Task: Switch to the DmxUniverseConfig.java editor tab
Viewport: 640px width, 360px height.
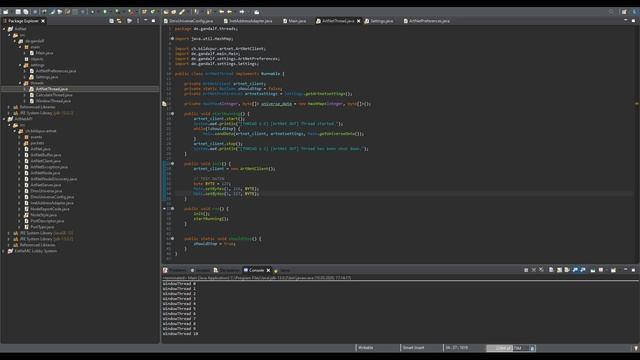Action: (x=188, y=21)
